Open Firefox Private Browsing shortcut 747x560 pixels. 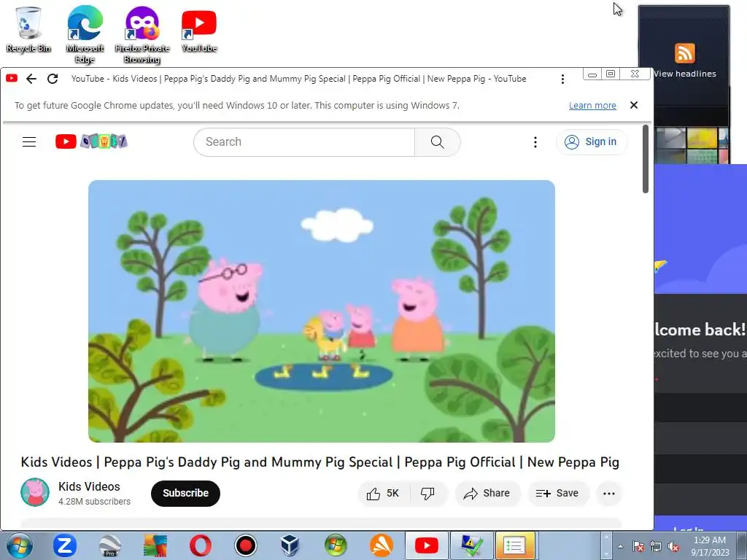coord(142,34)
